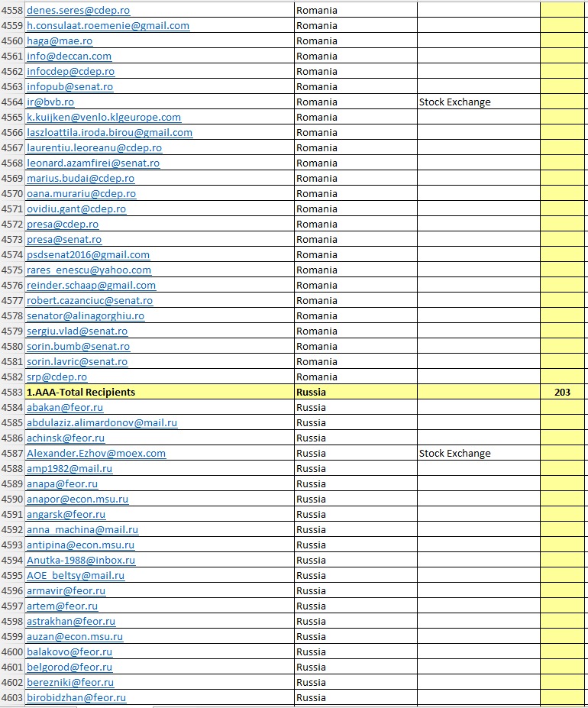This screenshot has height=708, width=588.
Task: Select cell '1.AAA-Total Recipients'
Action: point(160,393)
